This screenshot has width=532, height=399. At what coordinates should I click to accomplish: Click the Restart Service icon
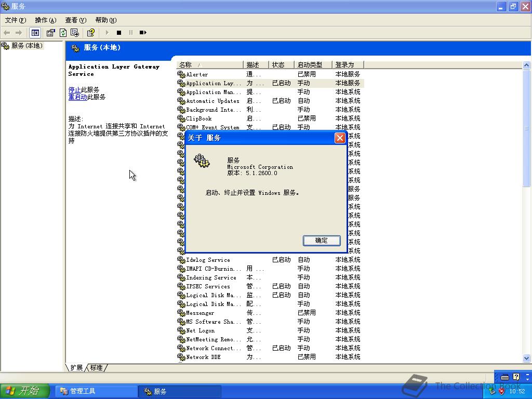(143, 33)
